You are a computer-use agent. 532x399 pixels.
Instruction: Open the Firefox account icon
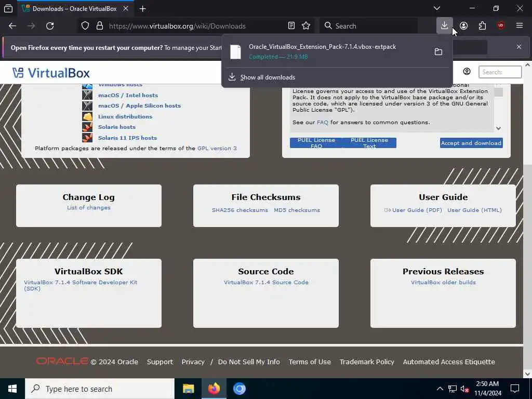(x=463, y=26)
